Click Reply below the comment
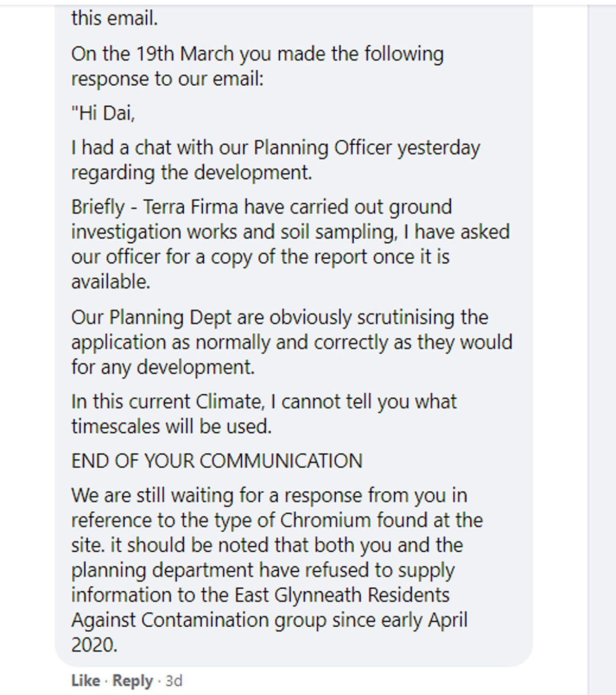616x695 pixels. point(132,681)
